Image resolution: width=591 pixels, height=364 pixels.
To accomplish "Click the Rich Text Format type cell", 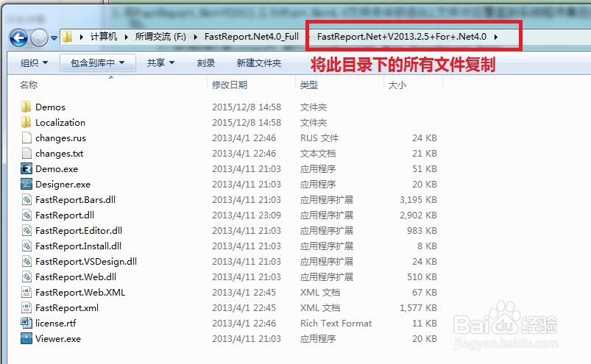I will [336, 324].
